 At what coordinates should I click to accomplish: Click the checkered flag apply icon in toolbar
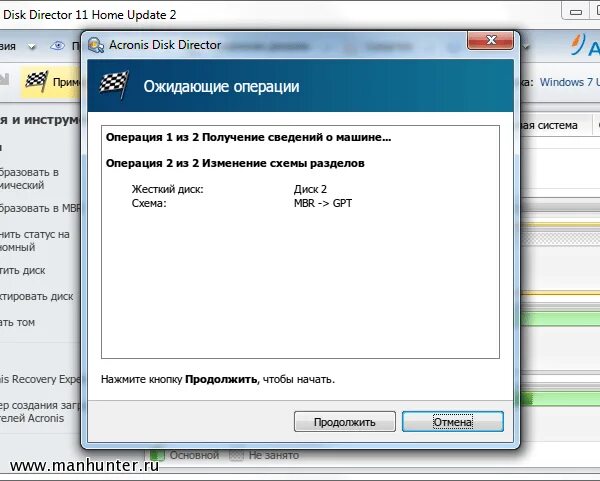[x=37, y=81]
